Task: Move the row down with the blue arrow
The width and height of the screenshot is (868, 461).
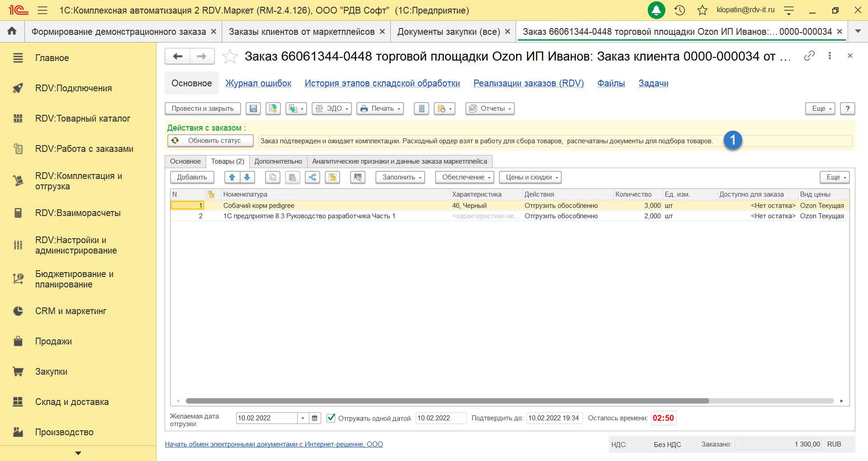Action: point(247,177)
